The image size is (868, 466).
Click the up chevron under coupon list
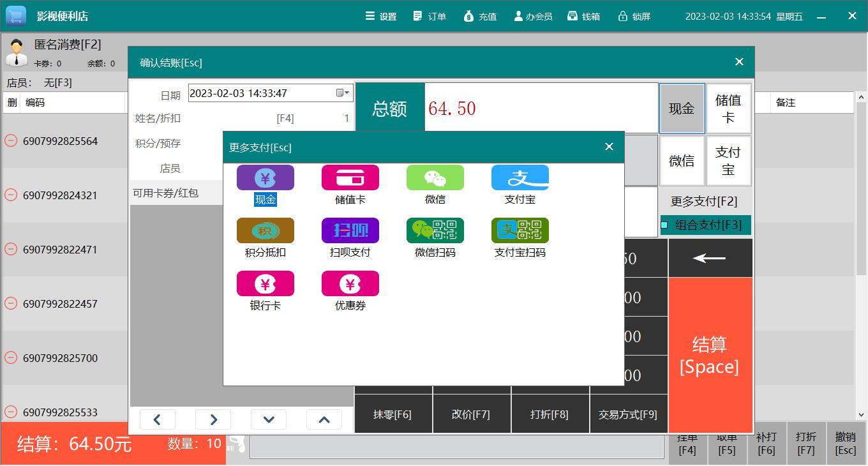pos(324,419)
